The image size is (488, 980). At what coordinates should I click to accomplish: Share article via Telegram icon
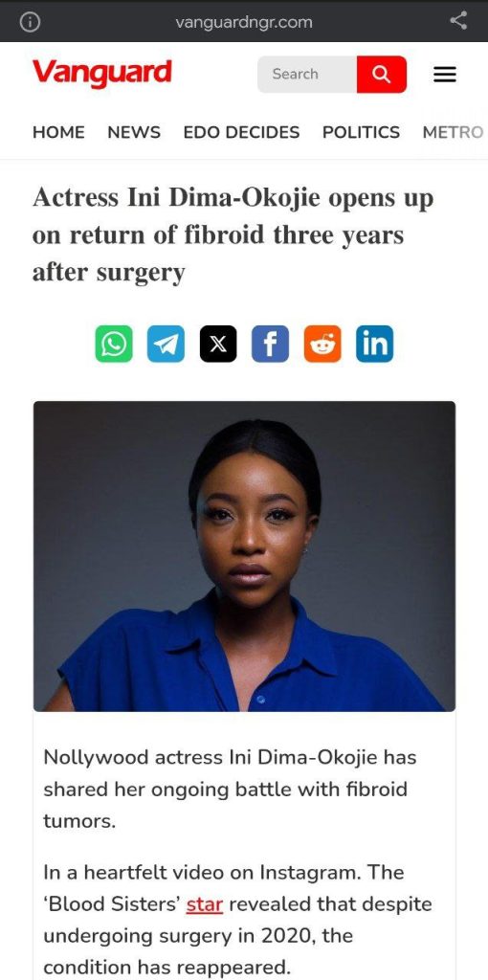pos(166,344)
